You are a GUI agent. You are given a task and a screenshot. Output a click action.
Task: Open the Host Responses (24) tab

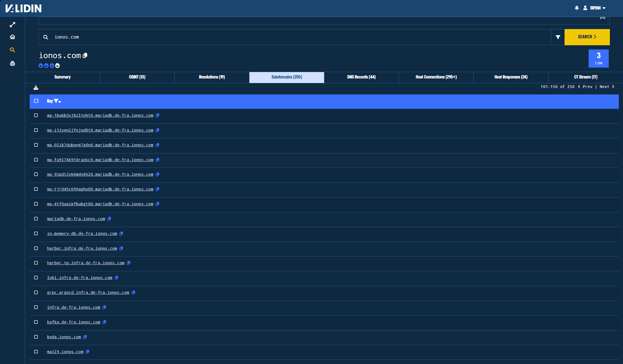511,77
